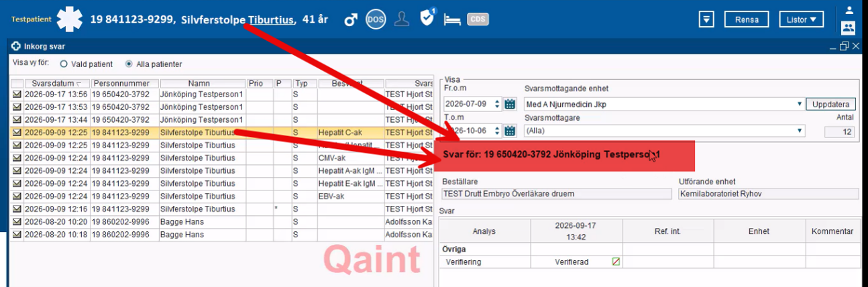
Task: Click the group users icon at top right
Action: (x=849, y=27)
